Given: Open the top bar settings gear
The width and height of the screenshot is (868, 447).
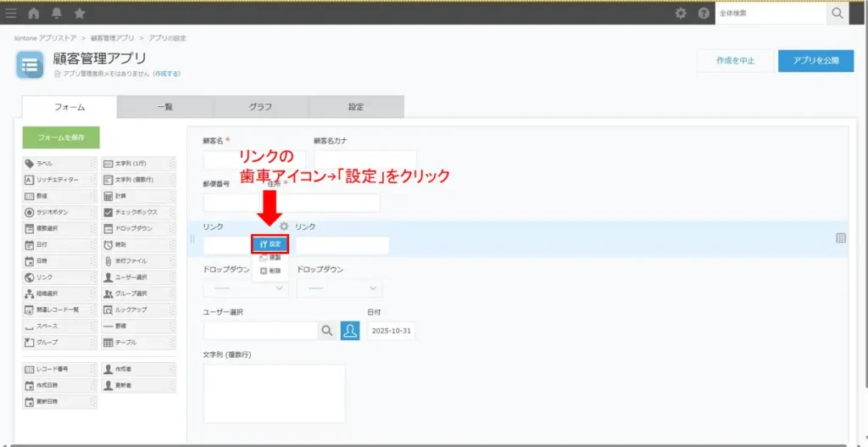Looking at the screenshot, I should click(x=681, y=14).
